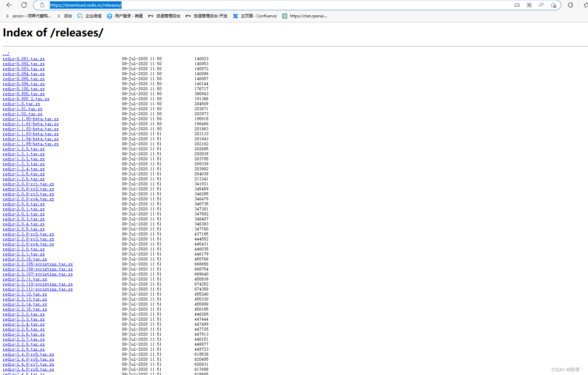View site information via the lock icon
The width and height of the screenshot is (588, 375).
point(42,5)
